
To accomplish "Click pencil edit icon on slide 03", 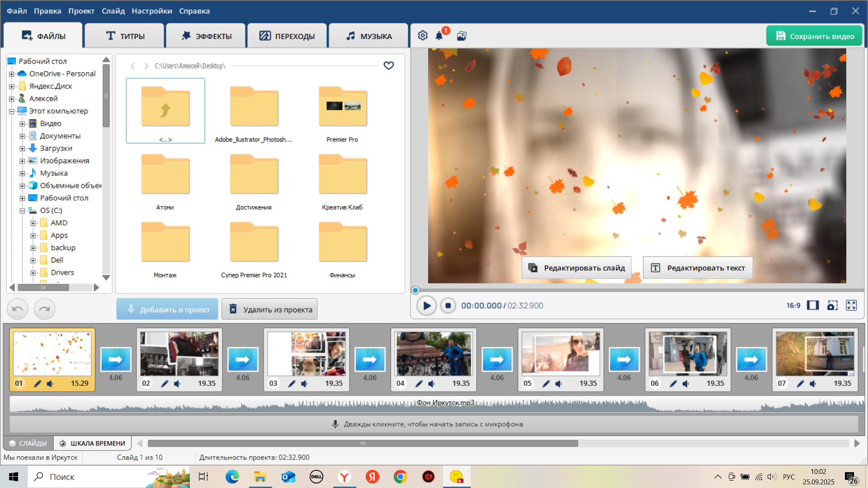I will tap(292, 384).
